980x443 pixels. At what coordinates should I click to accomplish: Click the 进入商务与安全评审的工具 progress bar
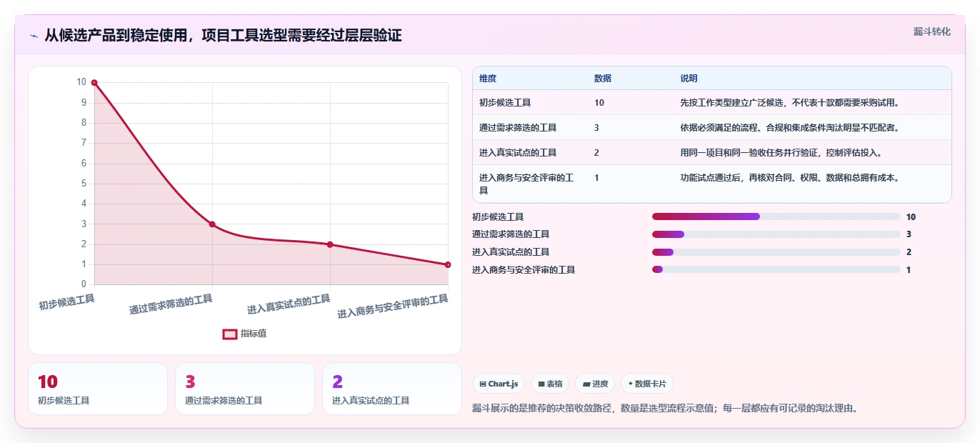pyautogui.click(x=776, y=270)
